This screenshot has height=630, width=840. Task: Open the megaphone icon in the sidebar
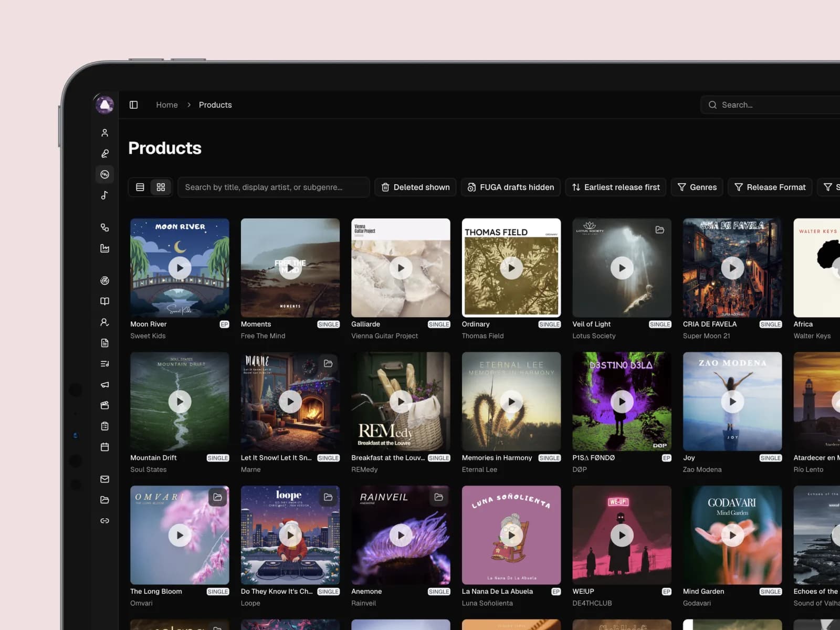pyautogui.click(x=104, y=384)
